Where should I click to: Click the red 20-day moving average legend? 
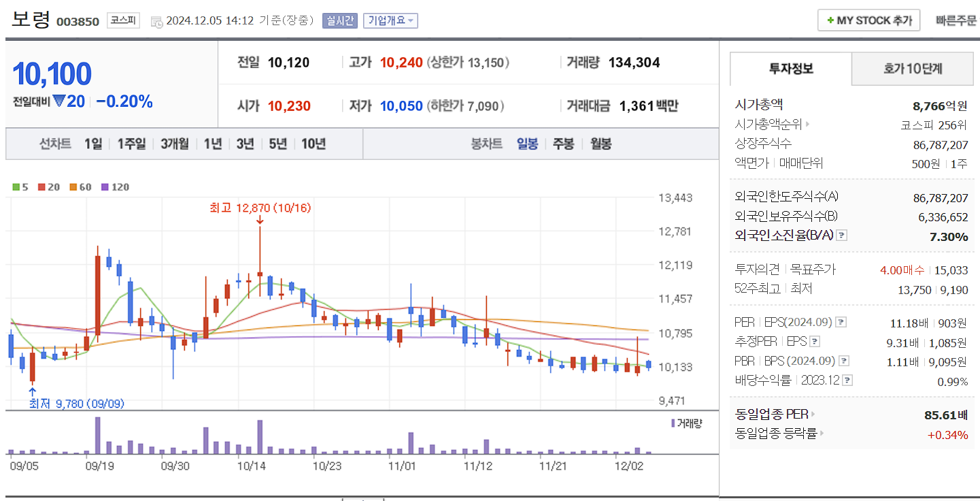tap(41, 187)
